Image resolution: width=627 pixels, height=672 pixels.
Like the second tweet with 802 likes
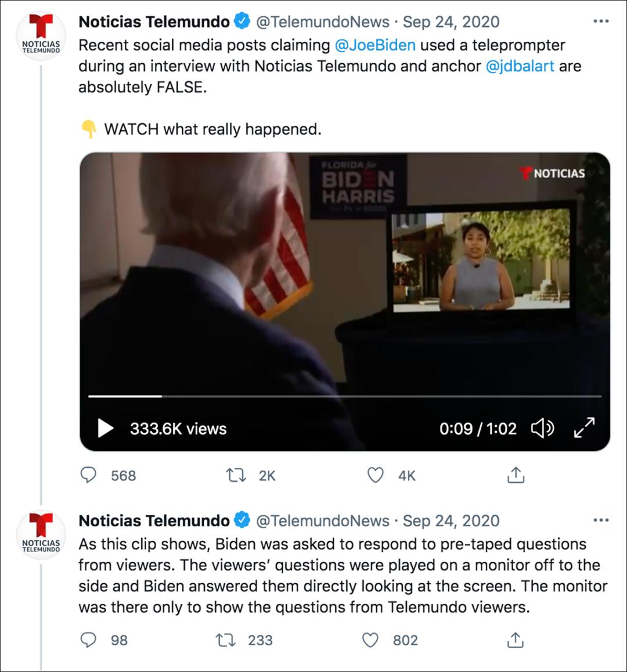coord(370,640)
